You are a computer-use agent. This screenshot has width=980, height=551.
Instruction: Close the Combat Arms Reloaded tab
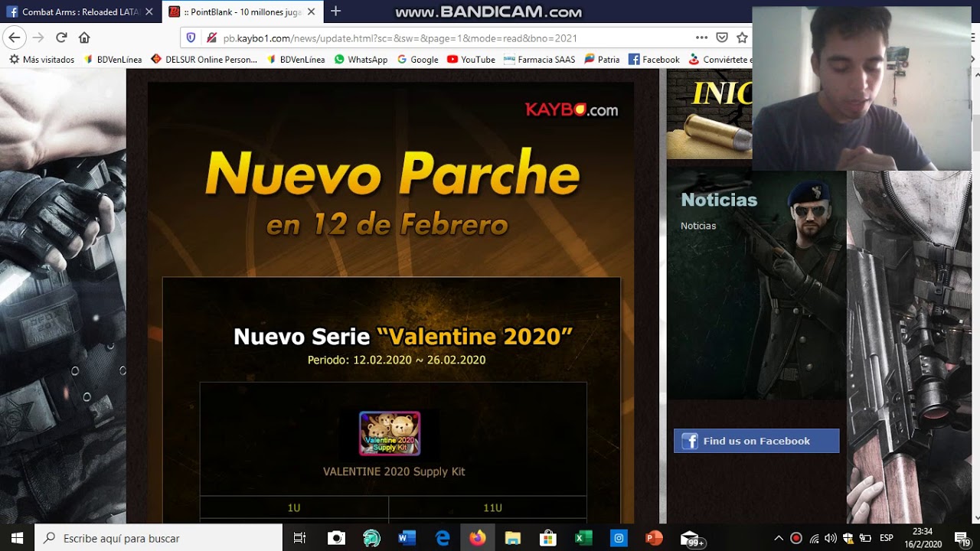149,12
